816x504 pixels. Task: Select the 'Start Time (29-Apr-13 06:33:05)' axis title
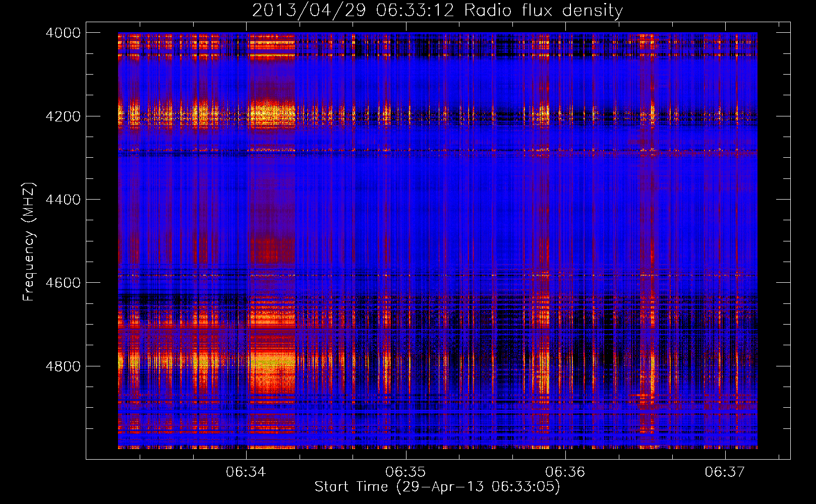click(437, 487)
